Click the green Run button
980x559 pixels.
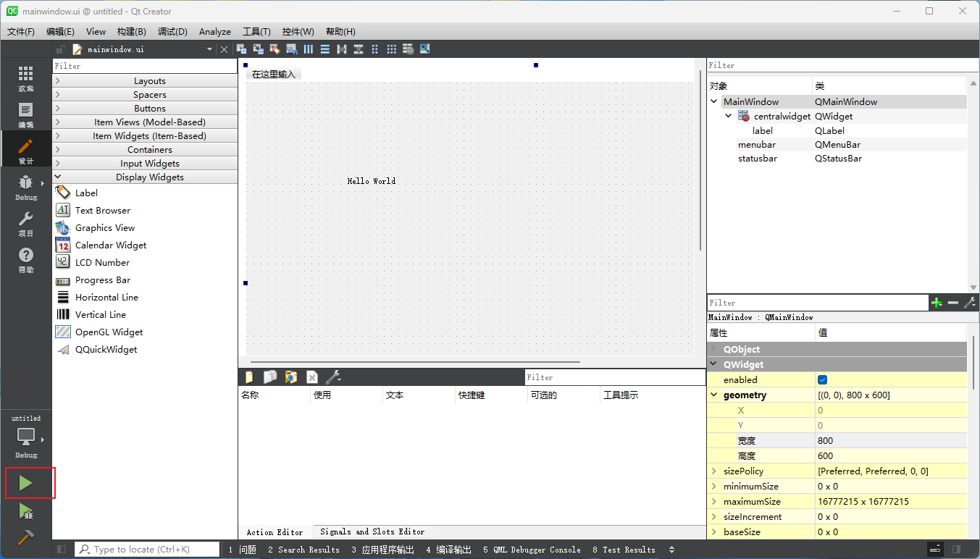point(26,483)
